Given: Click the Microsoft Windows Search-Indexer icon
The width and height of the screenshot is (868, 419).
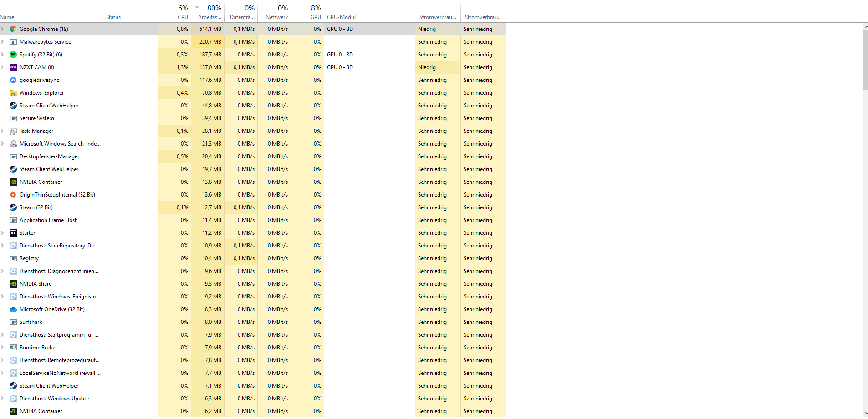Looking at the screenshot, I should (13, 144).
